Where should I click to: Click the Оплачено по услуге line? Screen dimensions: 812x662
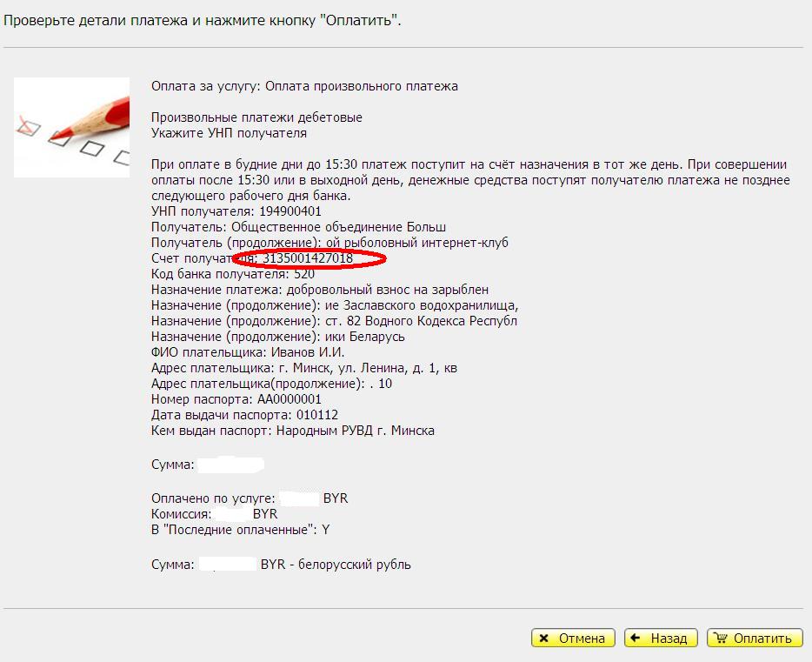(x=250, y=498)
